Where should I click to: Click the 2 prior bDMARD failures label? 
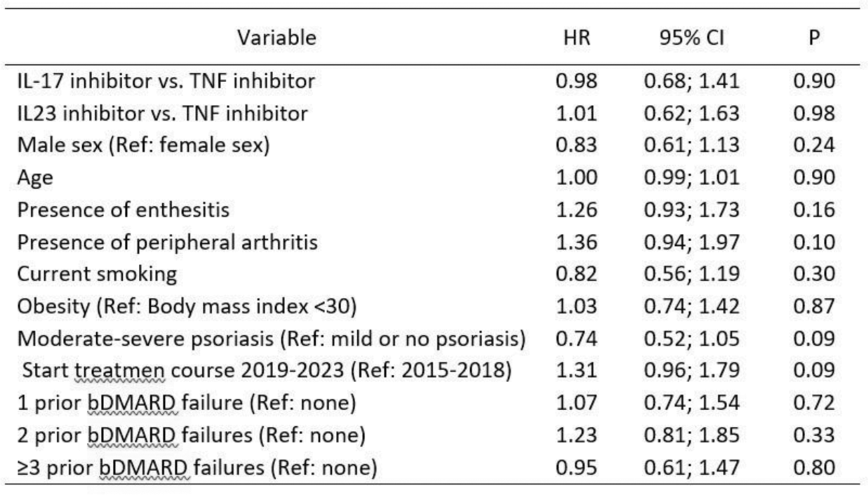point(192,435)
